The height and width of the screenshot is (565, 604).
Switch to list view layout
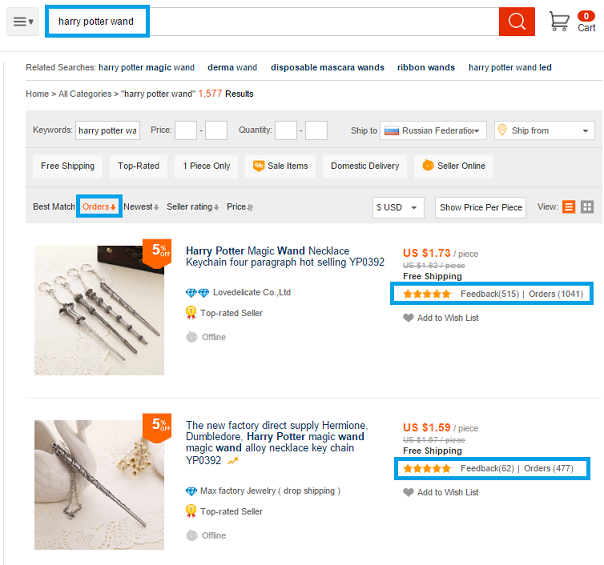pos(569,207)
